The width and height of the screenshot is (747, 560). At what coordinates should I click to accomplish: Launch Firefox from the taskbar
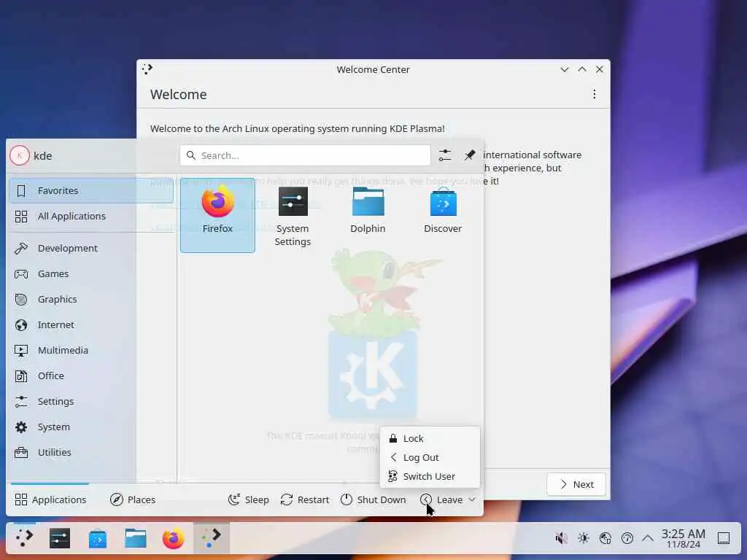[173, 538]
